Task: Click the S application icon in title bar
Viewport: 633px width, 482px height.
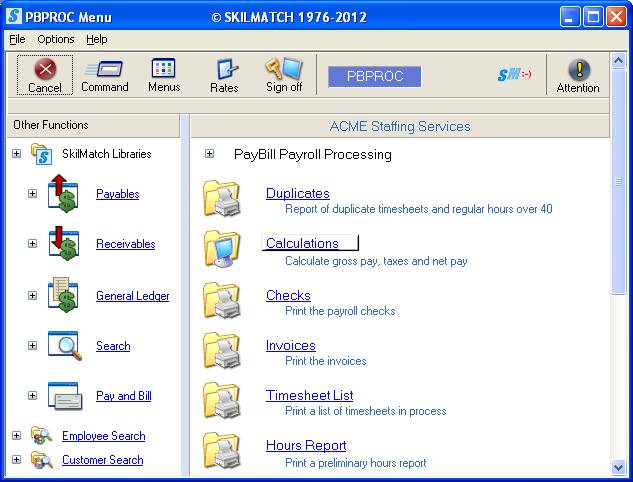Action: coord(14,16)
